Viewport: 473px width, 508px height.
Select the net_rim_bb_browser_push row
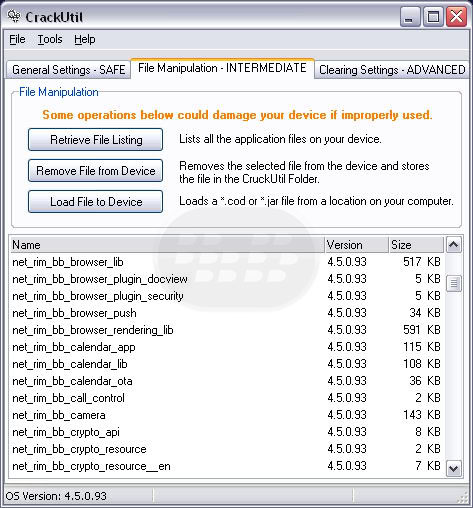click(227, 313)
